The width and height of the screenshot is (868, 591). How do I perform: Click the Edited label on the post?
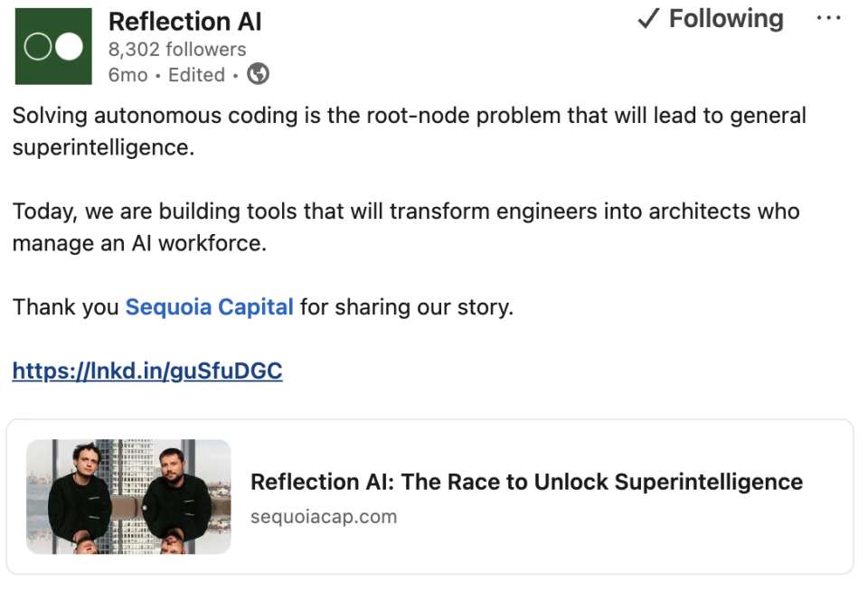click(x=196, y=75)
